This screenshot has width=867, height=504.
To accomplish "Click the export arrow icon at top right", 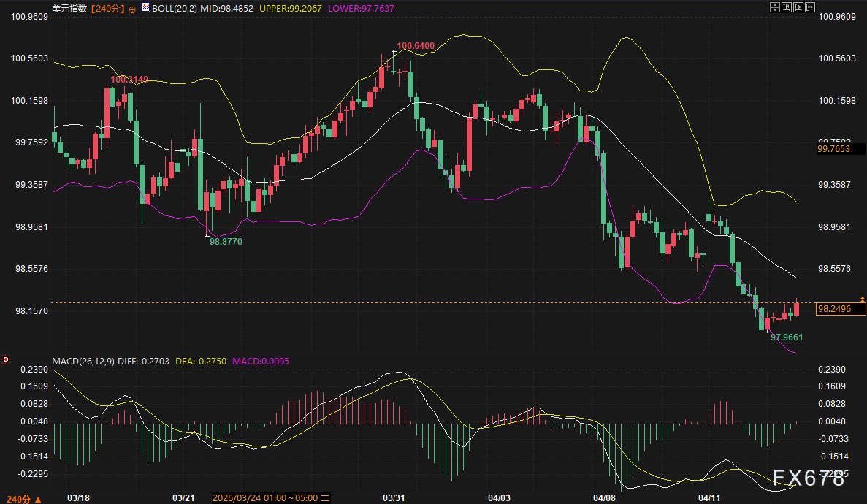I will (809, 7).
